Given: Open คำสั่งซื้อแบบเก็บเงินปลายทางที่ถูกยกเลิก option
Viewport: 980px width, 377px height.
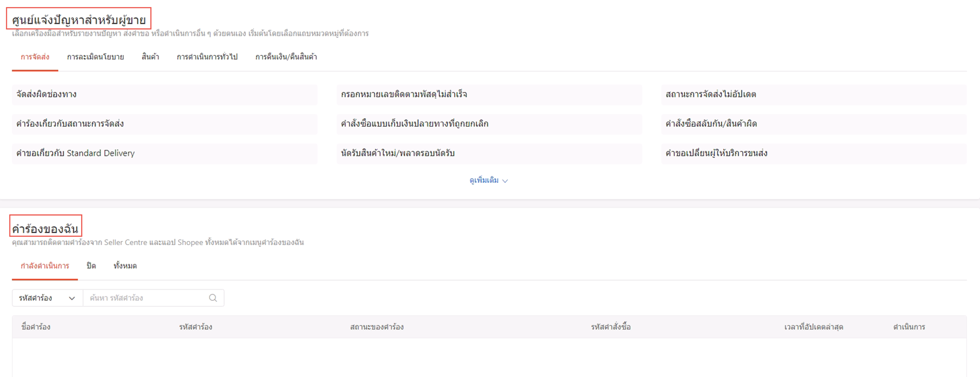Looking at the screenshot, I should coord(489,124).
